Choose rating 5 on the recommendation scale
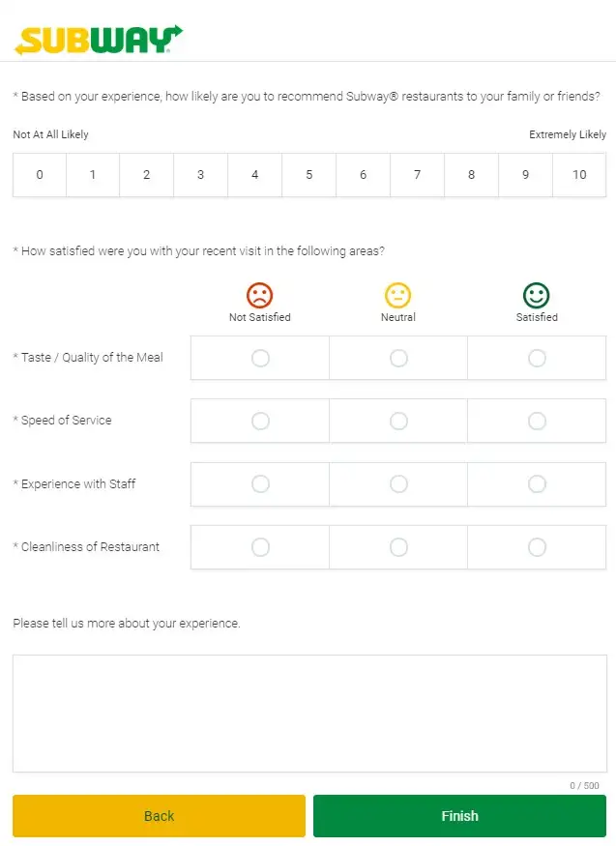 (x=308, y=175)
